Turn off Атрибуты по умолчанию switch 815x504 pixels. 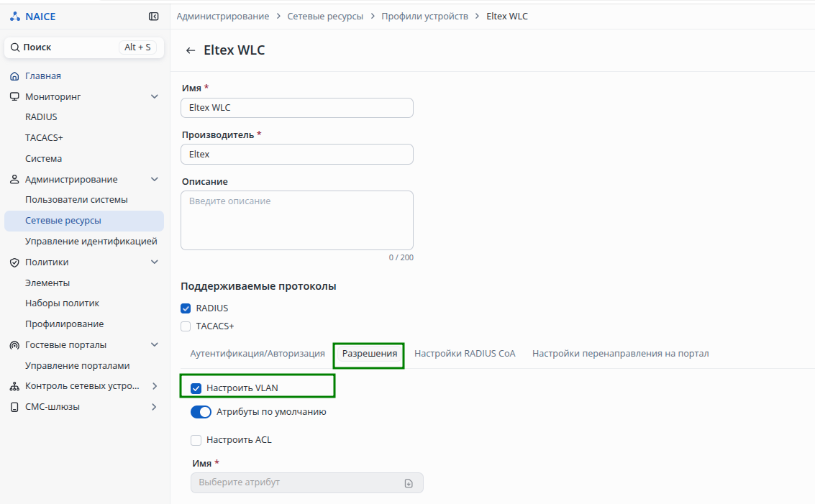coord(201,412)
